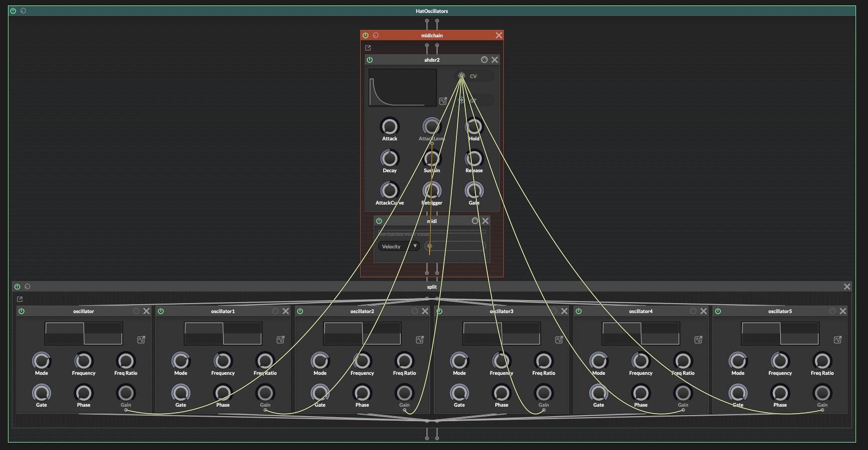Click oscillator5 Gain knob
868x450 pixels.
click(822, 393)
